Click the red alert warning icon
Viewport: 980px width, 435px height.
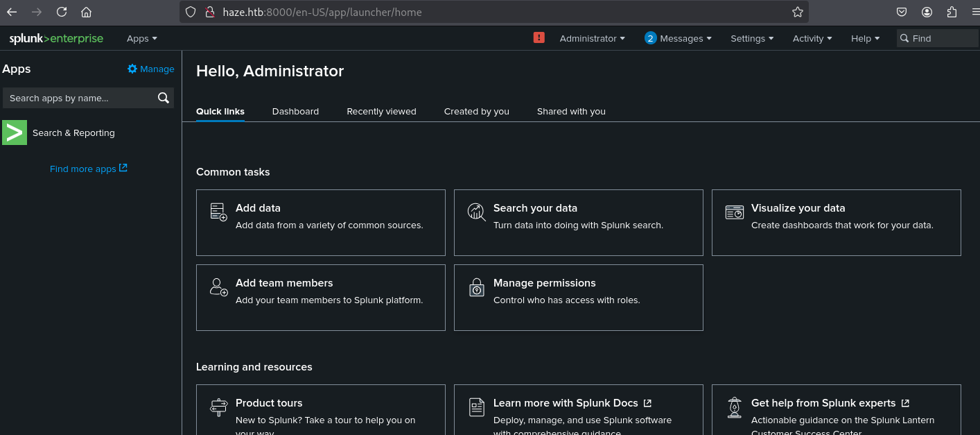coord(539,38)
